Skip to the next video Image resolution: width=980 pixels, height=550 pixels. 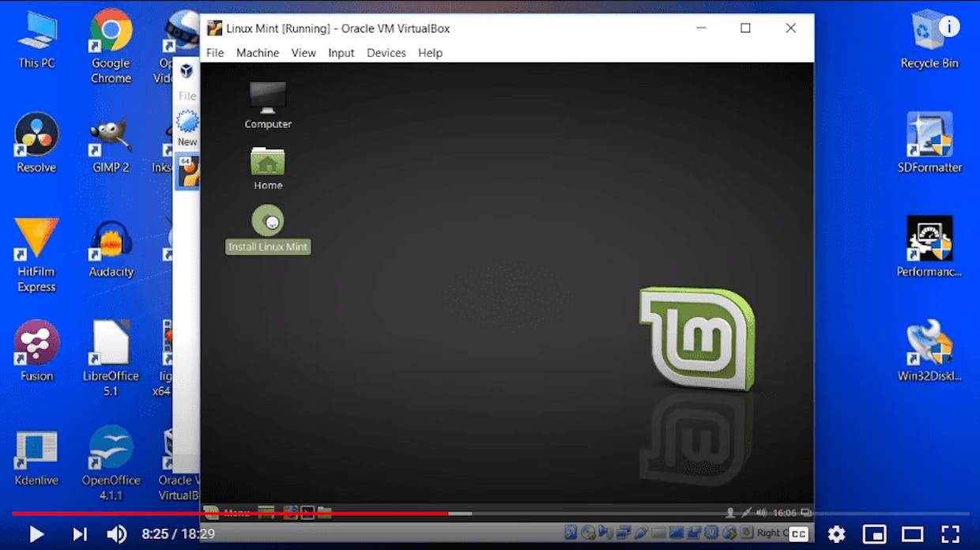pos(80,534)
